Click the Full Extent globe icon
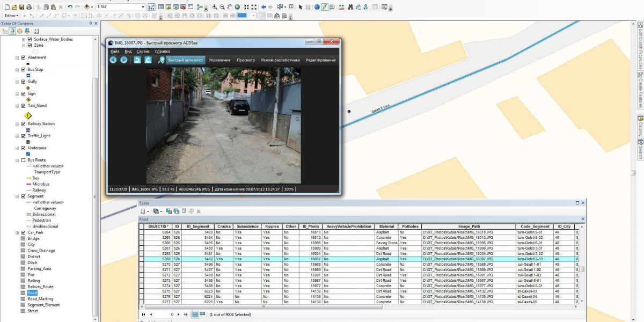Image resolution: width=644 pixels, height=322 pixels. point(237,7)
